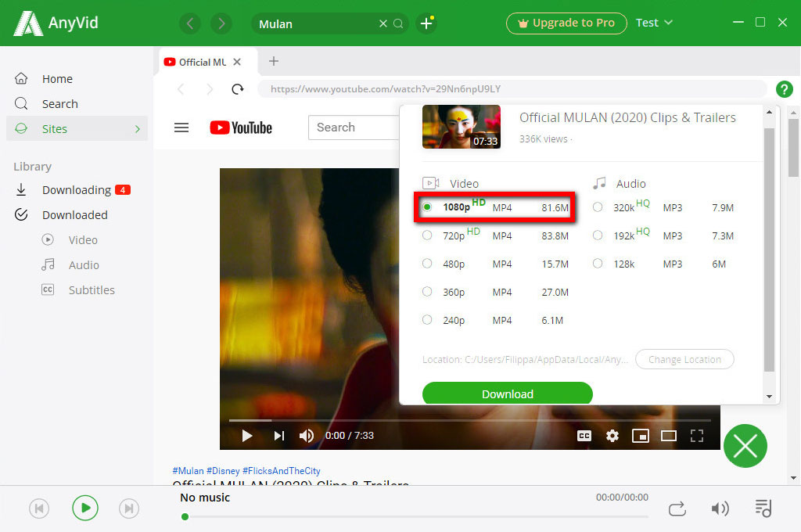Screen dimensions: 801x532
Task: Go forward with the header forward arrow
Action: click(x=221, y=23)
